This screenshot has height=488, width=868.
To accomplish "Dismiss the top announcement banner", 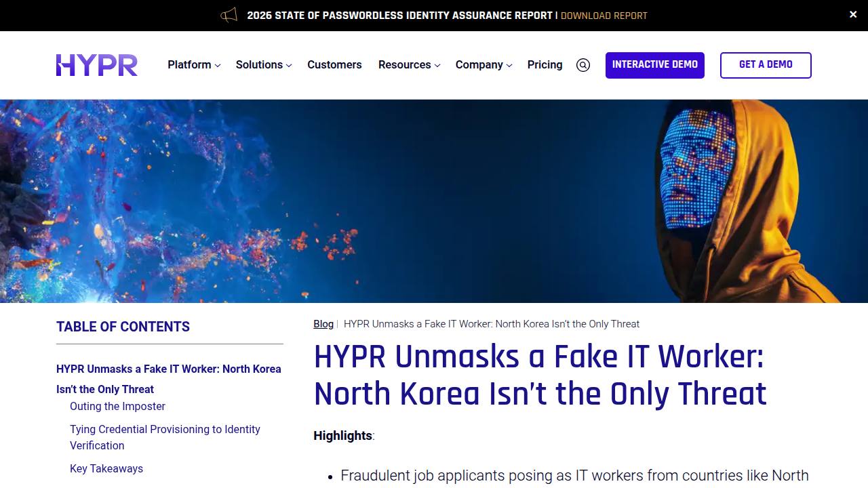I will (x=853, y=14).
